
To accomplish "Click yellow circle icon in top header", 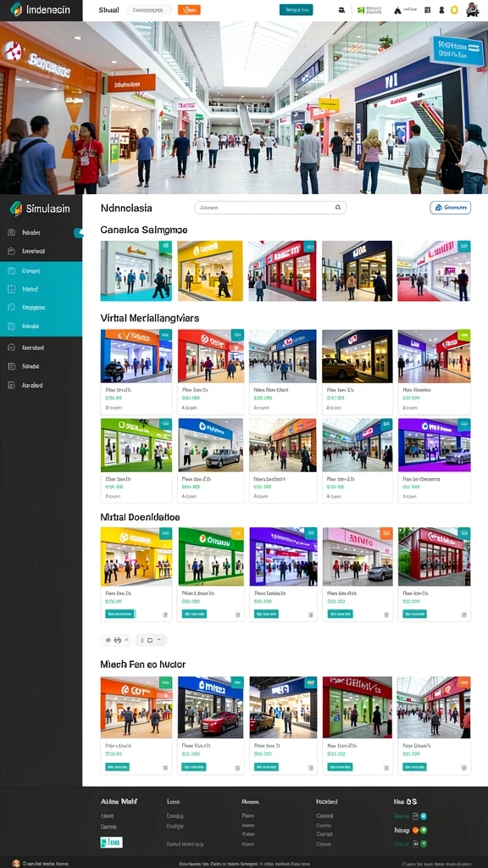I will pyautogui.click(x=454, y=9).
